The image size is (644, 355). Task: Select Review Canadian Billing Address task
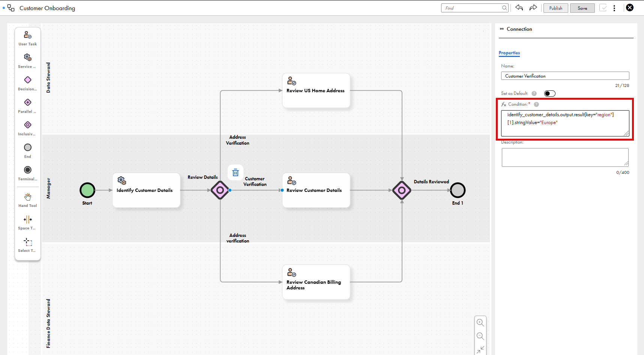click(316, 282)
